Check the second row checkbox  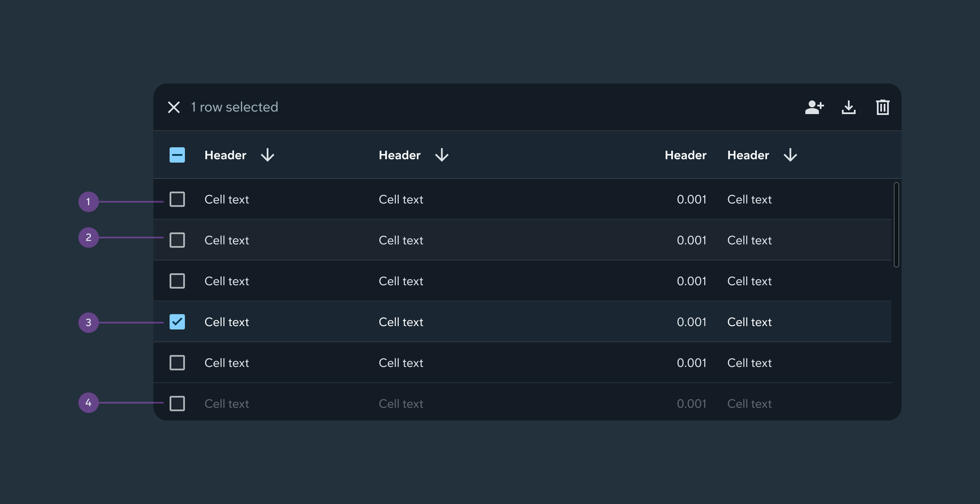coord(177,240)
